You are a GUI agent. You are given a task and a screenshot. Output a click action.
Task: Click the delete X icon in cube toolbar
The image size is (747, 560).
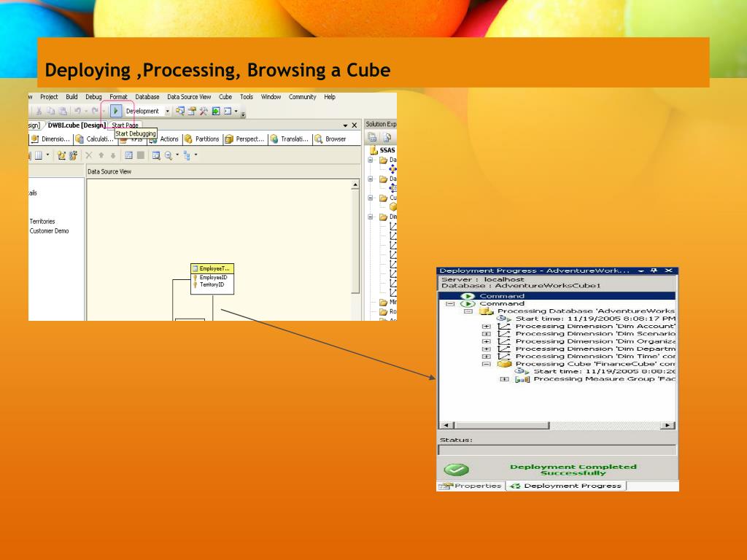(x=88, y=155)
